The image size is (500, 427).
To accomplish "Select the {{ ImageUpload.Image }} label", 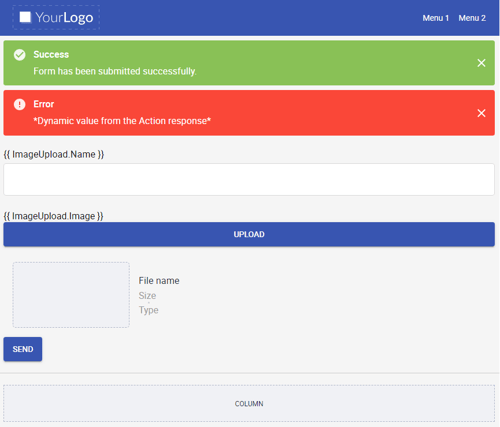I will pos(53,216).
